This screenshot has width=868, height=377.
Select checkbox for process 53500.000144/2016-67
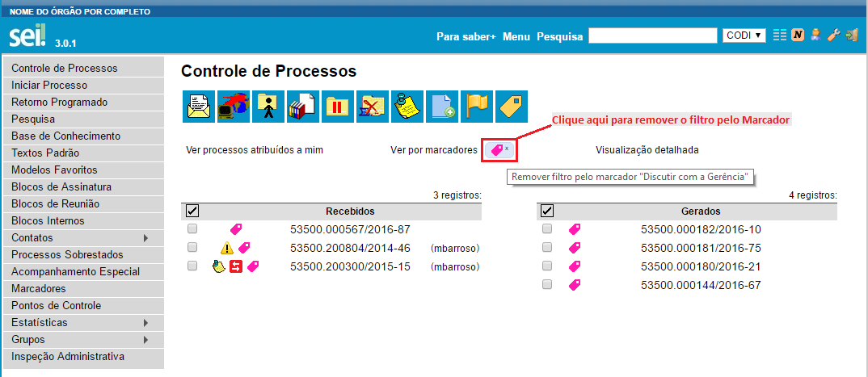547,284
